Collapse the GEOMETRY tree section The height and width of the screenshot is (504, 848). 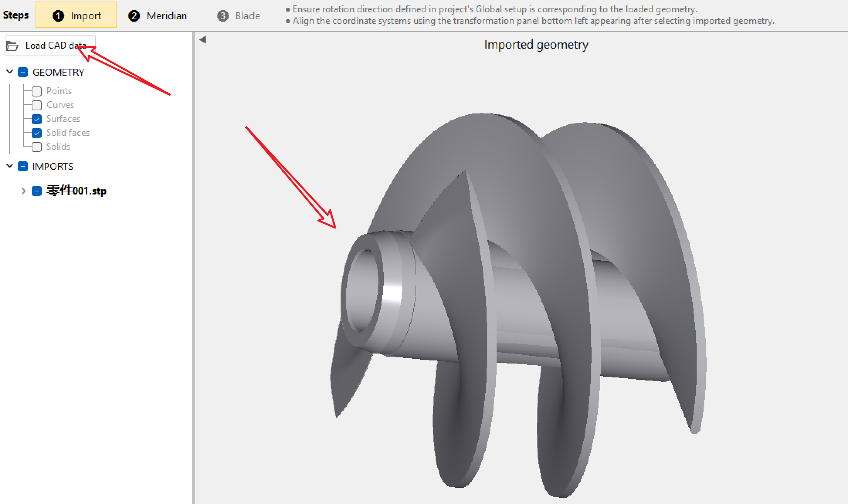coord(10,72)
